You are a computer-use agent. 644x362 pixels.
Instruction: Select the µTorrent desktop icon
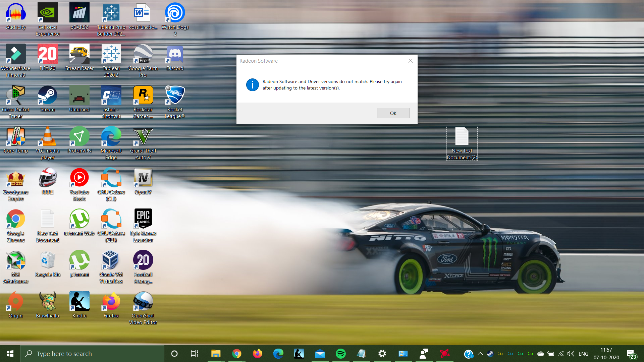pos(79,263)
